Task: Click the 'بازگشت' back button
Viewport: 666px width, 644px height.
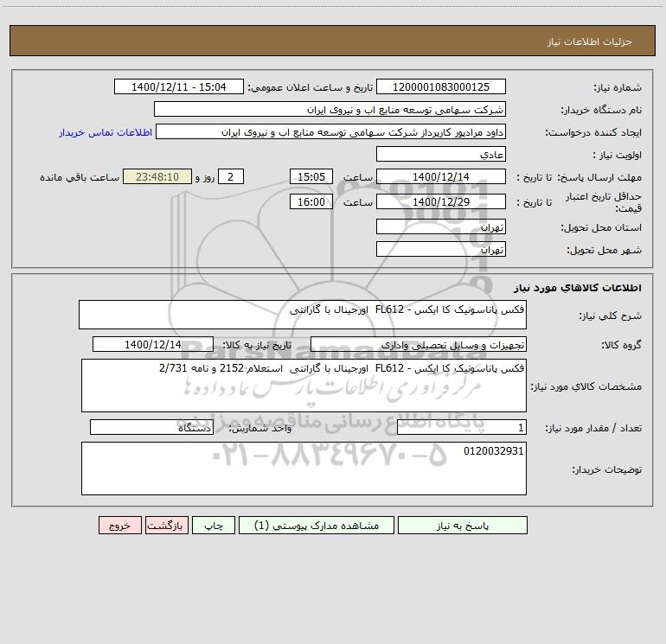Action: point(166,525)
